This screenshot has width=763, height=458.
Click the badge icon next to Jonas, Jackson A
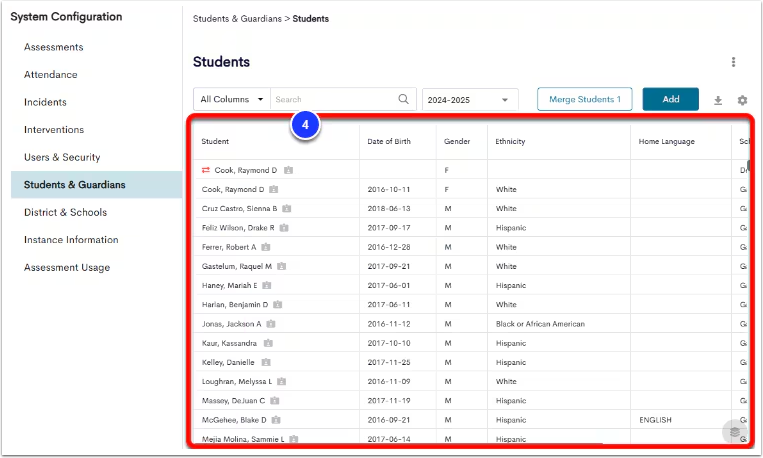pos(271,324)
